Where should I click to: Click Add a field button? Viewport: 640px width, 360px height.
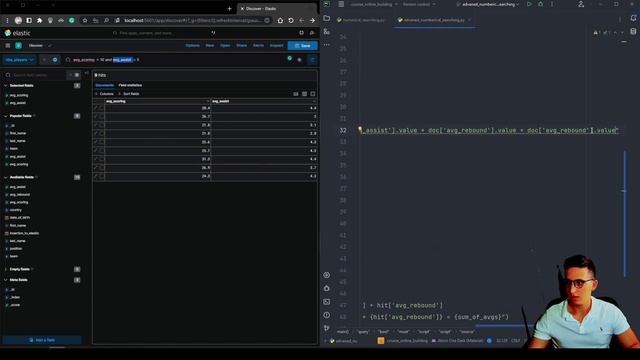42,340
